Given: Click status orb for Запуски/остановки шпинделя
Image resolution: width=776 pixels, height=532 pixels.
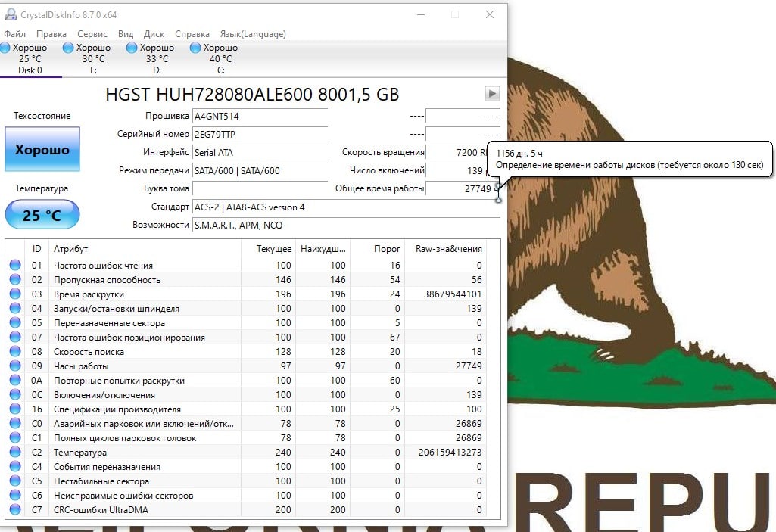Looking at the screenshot, I should point(15,308).
